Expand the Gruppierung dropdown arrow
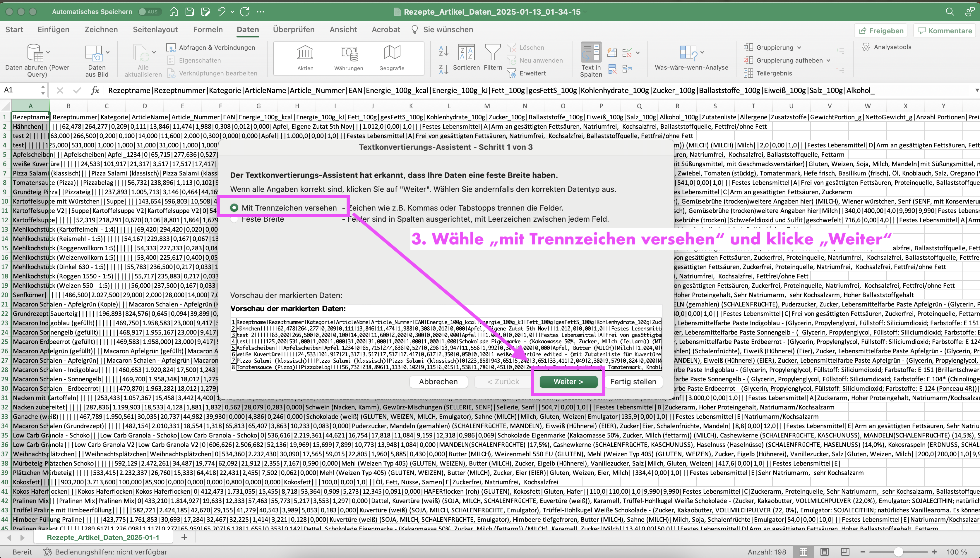The image size is (980, 558). (x=799, y=47)
